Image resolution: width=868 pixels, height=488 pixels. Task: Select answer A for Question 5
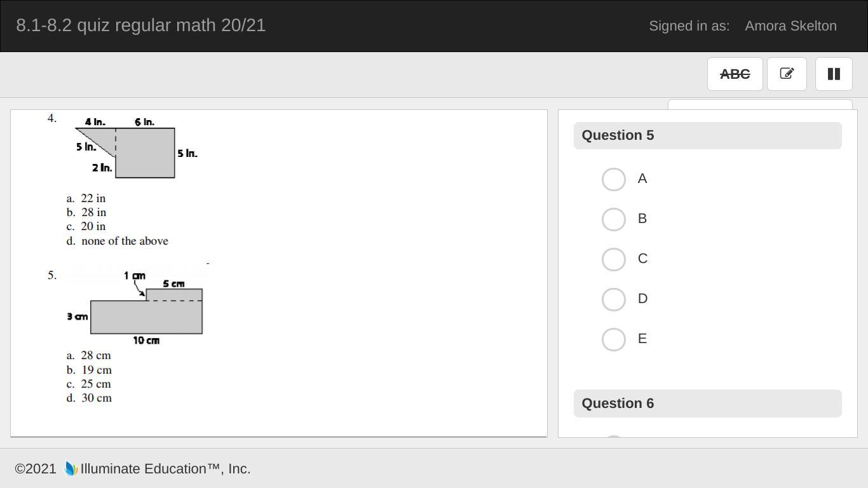click(x=614, y=179)
